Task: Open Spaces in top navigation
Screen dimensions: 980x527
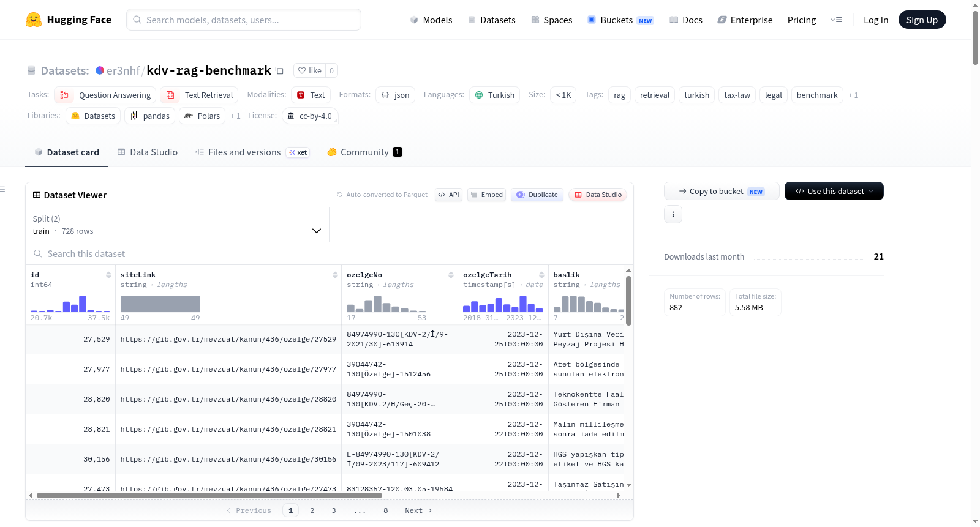Action: [552, 20]
